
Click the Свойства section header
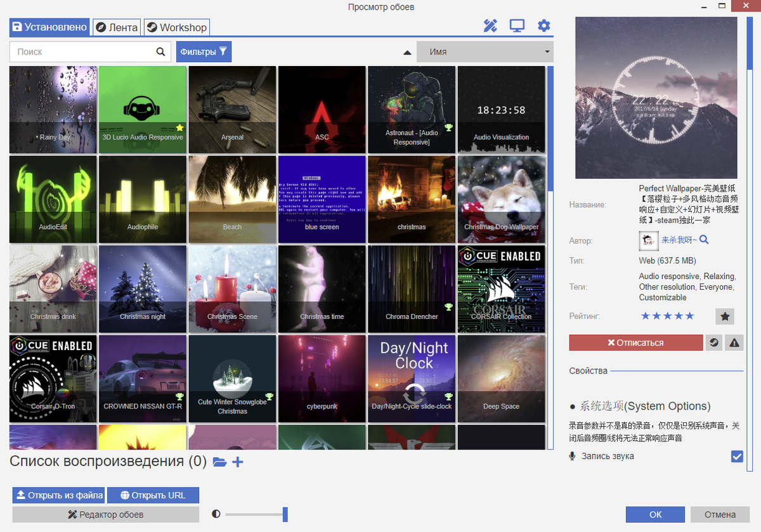click(x=588, y=370)
